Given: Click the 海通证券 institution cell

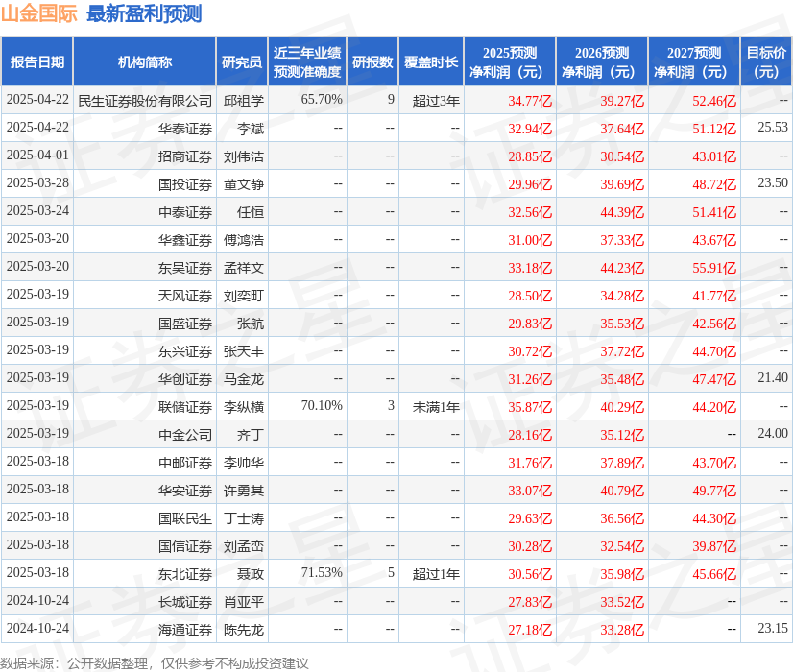Looking at the screenshot, I should (185, 629).
